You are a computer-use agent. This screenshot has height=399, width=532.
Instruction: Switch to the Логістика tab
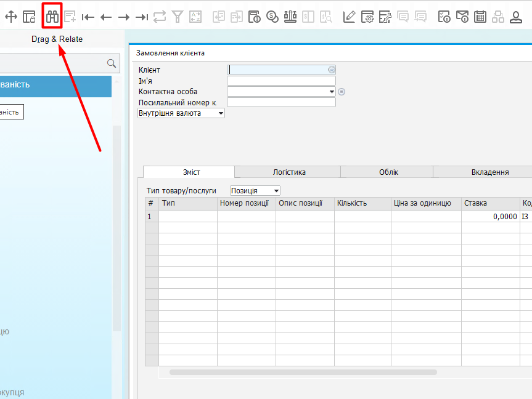pos(289,172)
